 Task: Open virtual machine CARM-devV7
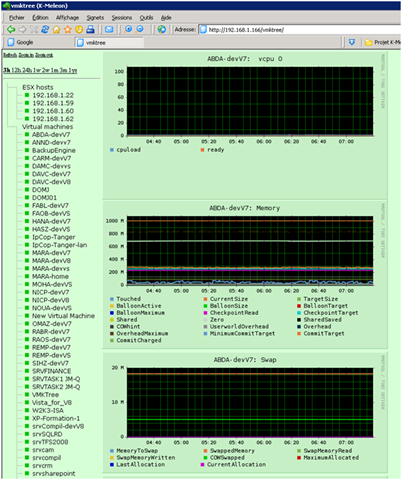point(52,158)
